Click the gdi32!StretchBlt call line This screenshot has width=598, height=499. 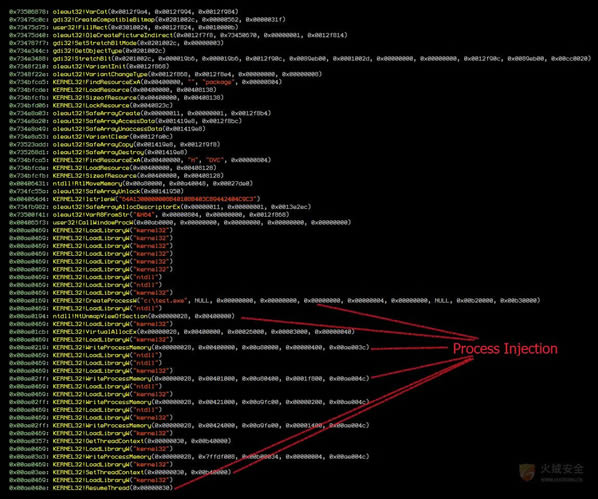point(300,58)
